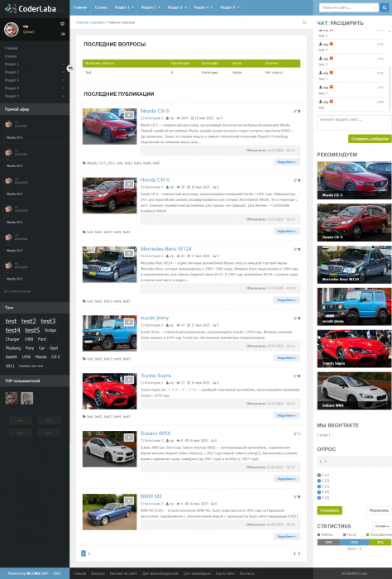
Task: Select poll option 2
Action: tap(319, 481)
